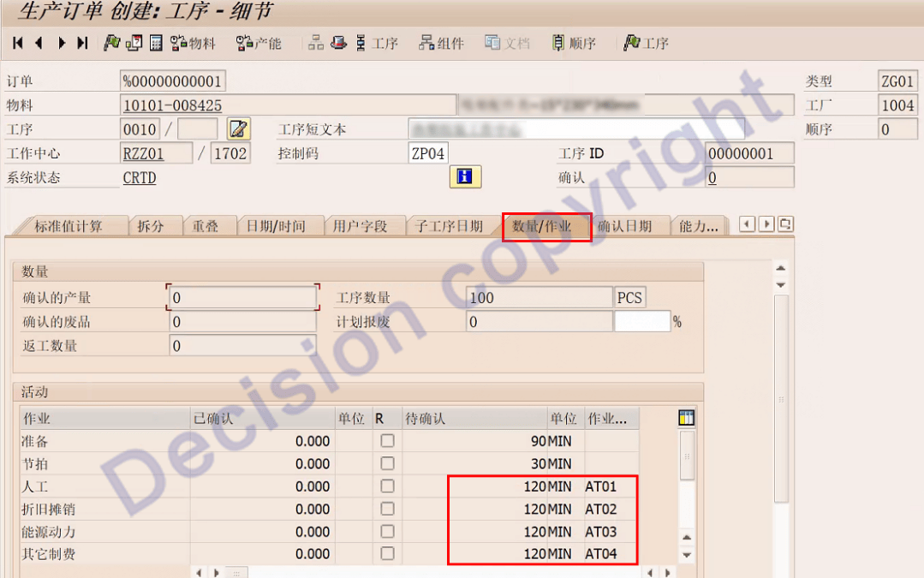924x578 pixels.
Task: Jump to the last operation arrow
Action: [82, 43]
